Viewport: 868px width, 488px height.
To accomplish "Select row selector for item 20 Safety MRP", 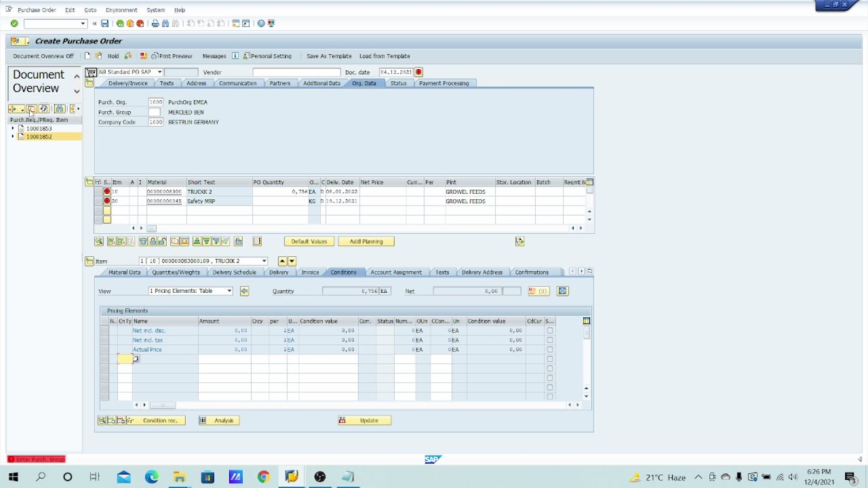I will click(98, 201).
